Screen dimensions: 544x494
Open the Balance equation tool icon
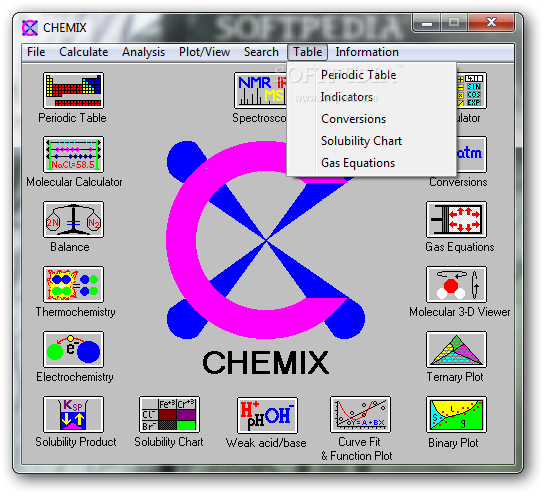click(x=73, y=219)
